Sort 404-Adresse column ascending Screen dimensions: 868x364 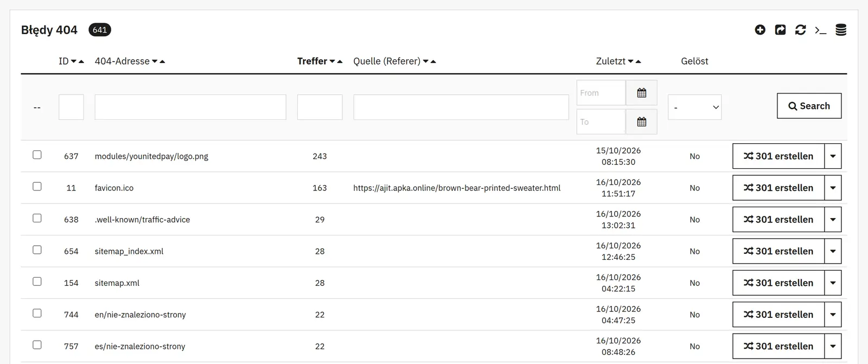click(x=162, y=61)
